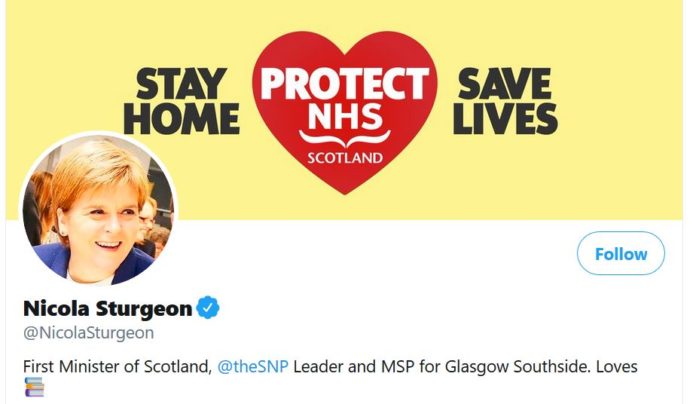Click "Glasgow Southside" in the bio
Image resolution: width=696 pixels, height=404 pixels.
pos(518,367)
